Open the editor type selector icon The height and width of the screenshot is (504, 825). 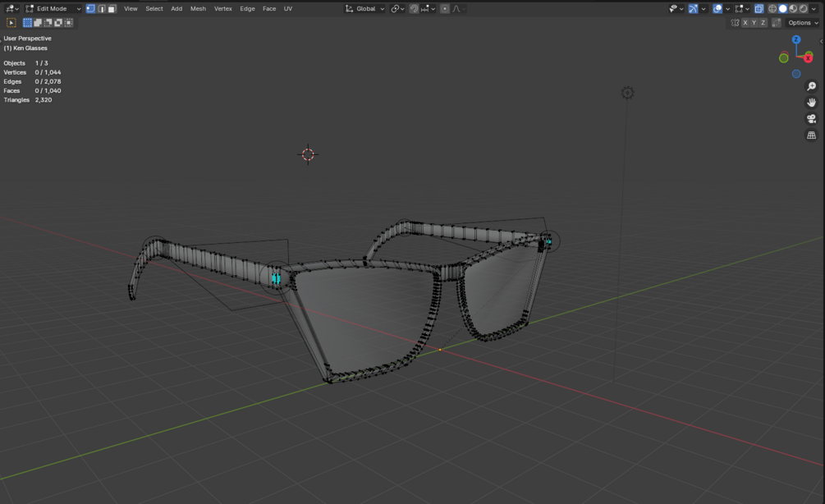click(11, 8)
